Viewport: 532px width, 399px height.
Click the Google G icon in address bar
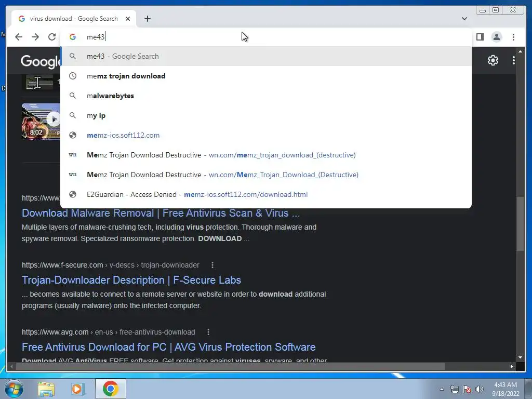coord(73,37)
